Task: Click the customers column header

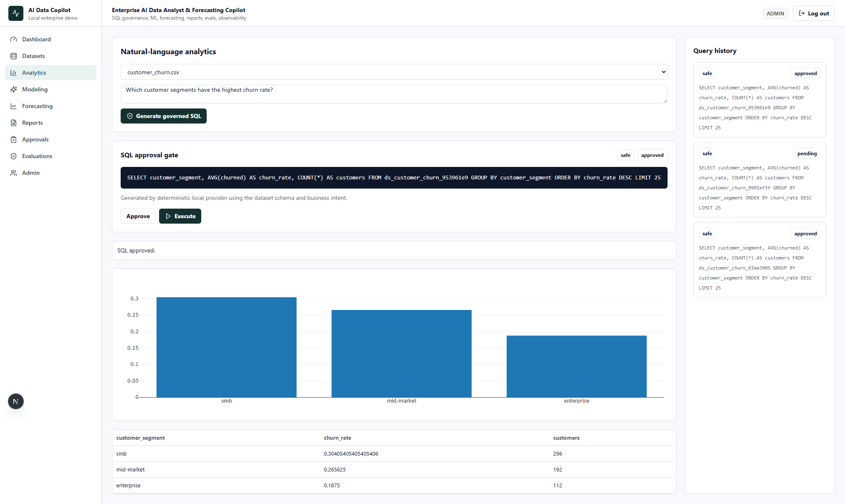Action: pos(566,438)
